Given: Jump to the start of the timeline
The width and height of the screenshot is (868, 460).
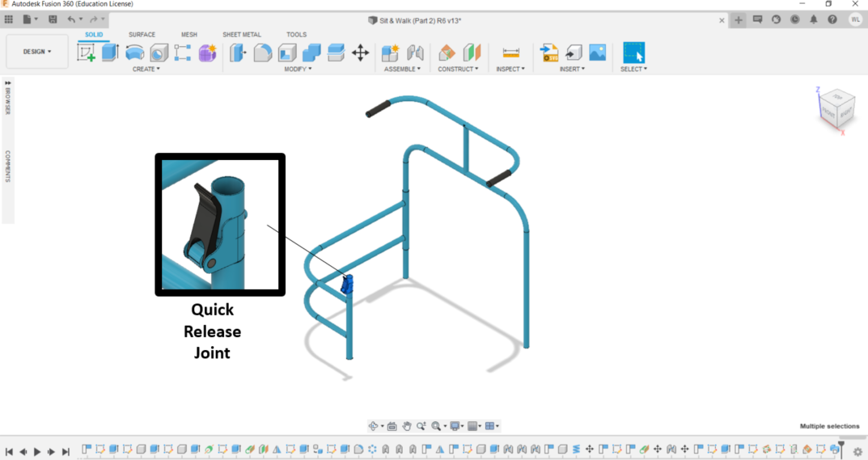Looking at the screenshot, I should click(9, 452).
